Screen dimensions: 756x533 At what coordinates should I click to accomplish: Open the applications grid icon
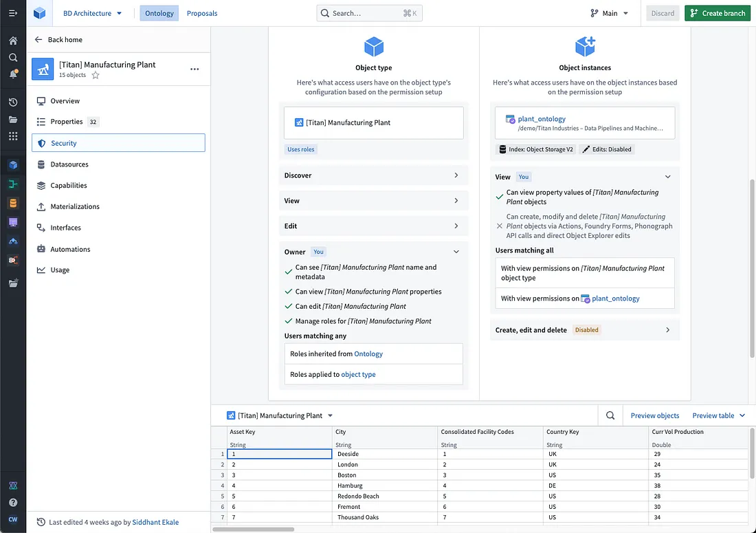click(x=13, y=136)
